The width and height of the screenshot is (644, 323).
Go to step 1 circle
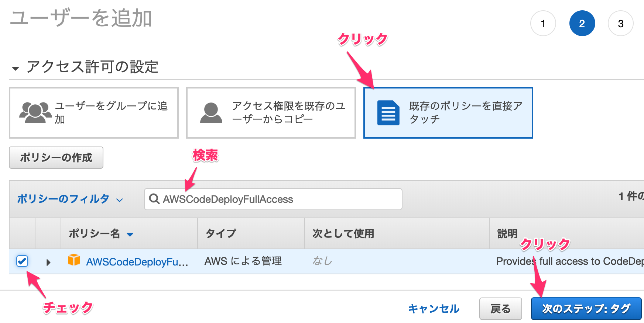point(543,23)
